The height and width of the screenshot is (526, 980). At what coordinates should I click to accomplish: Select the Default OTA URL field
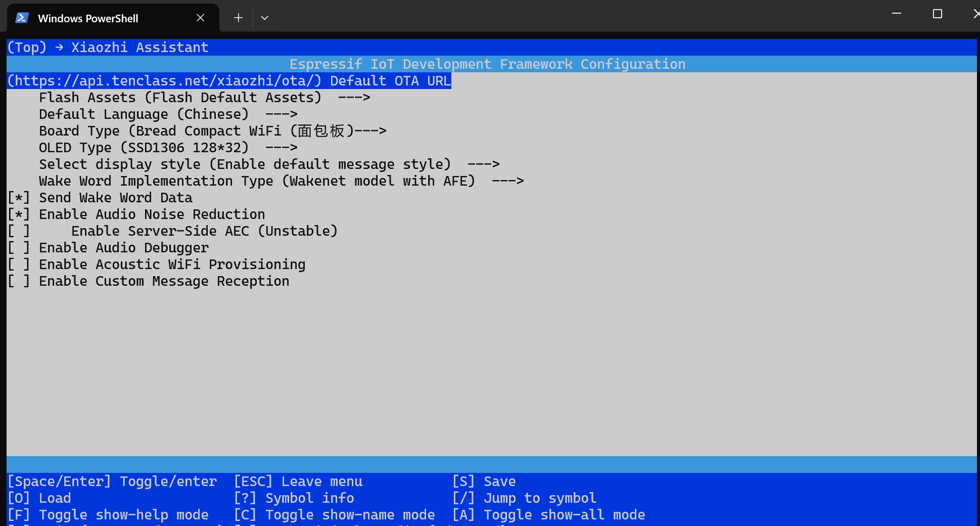click(228, 81)
